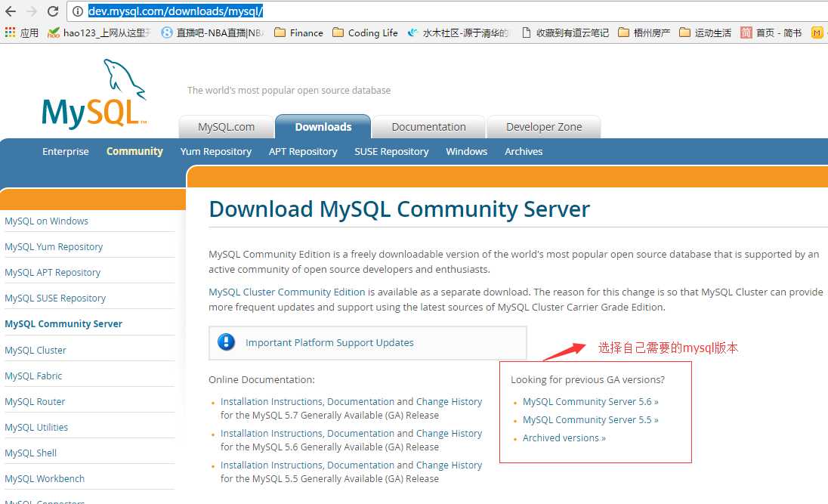Choose MySQL Community Server 5.5 link

[x=590, y=419]
